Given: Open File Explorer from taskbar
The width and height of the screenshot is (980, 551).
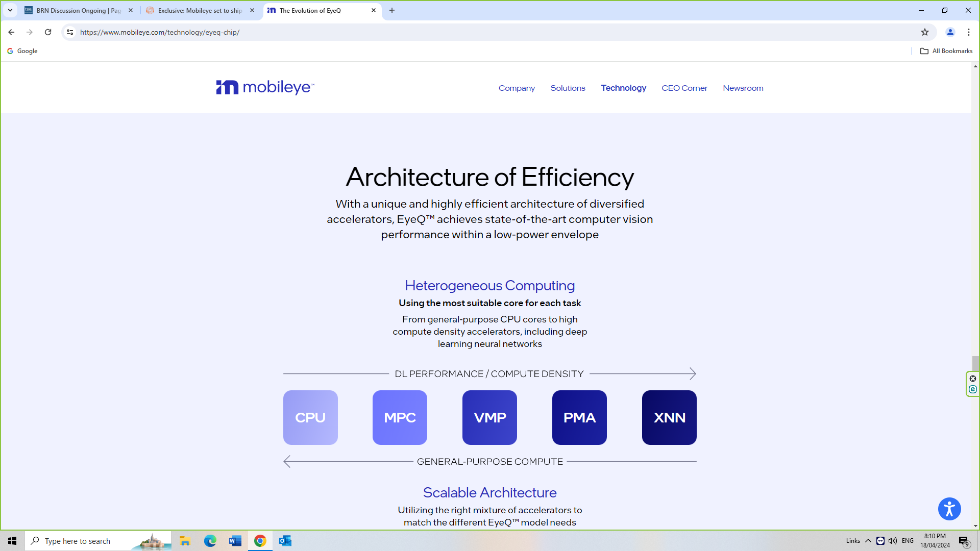Looking at the screenshot, I should [185, 541].
